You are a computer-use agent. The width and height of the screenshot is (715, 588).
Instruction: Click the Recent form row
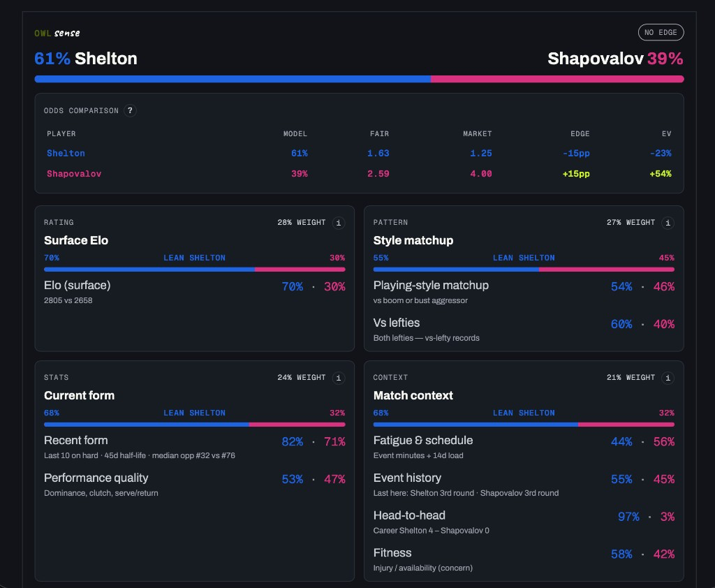point(194,447)
